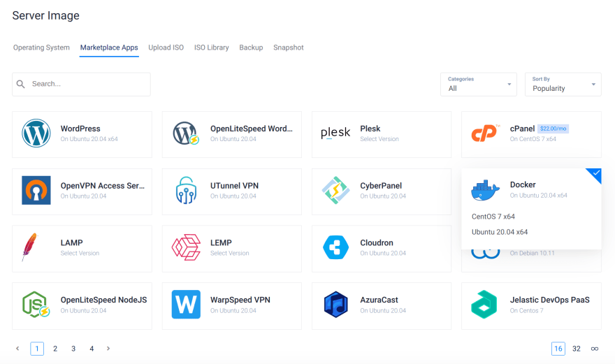Click the WarpSpeed VPN W icon
Viewport: 615px width, 364px height.
186,305
